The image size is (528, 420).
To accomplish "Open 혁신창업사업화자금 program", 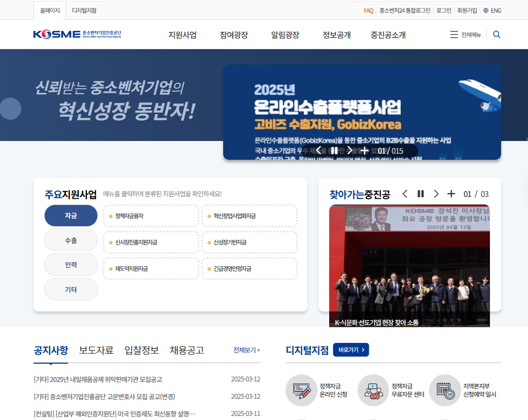I will (x=250, y=216).
